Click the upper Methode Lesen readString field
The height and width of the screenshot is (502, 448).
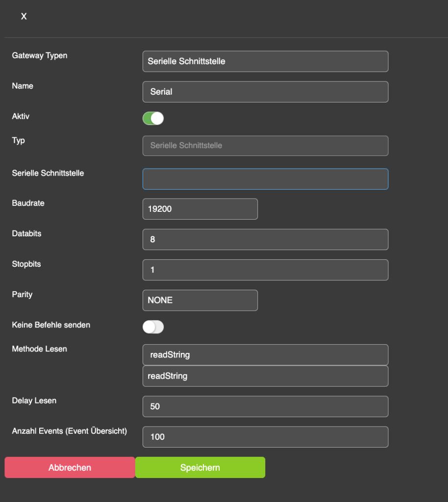pyautogui.click(x=265, y=355)
